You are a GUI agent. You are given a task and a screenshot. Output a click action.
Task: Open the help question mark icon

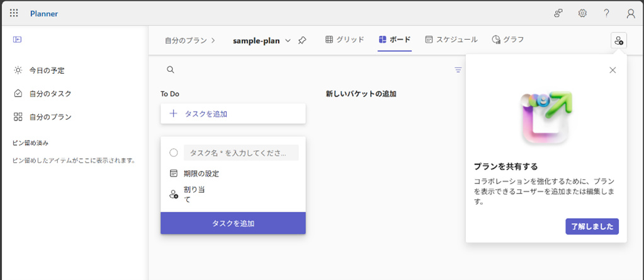(607, 13)
